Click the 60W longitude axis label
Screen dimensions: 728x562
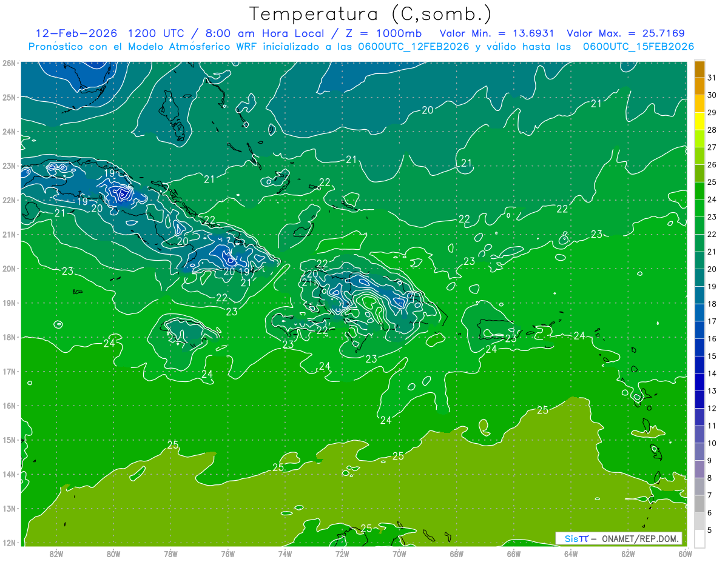coord(685,553)
